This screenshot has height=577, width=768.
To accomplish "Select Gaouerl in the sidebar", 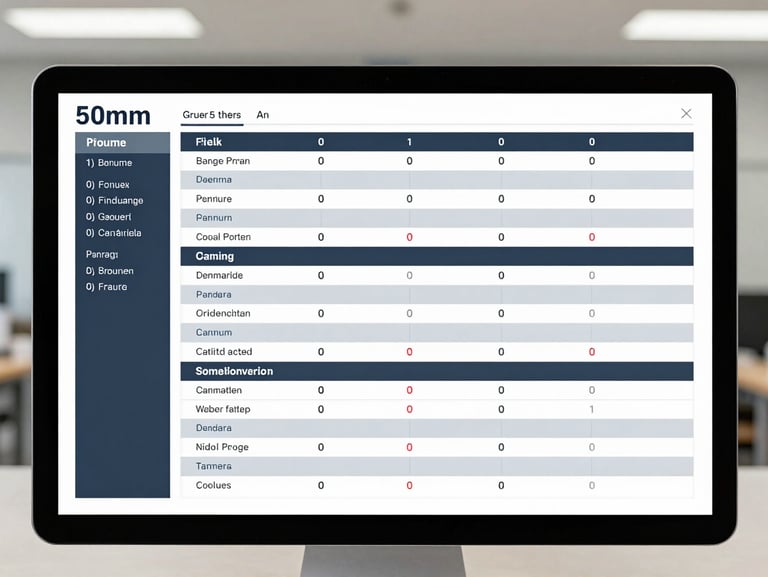I will (108, 216).
